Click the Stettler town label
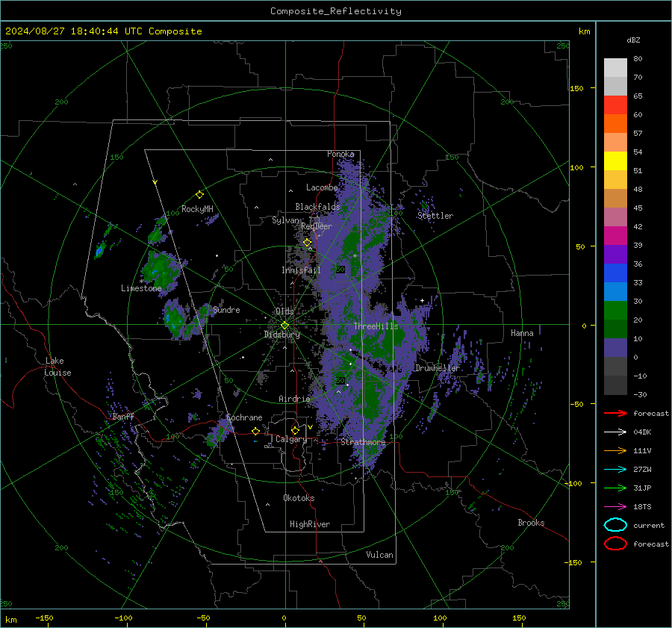Viewport: 672px width, 628px height. pyautogui.click(x=435, y=216)
